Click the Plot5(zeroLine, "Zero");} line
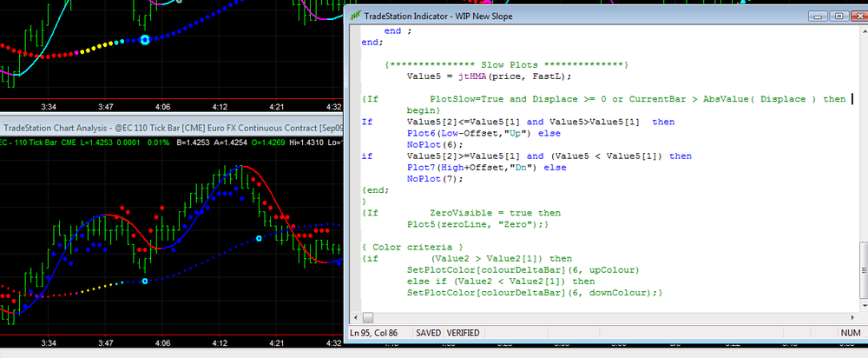Screen dimensions: 868x358 pyautogui.click(x=477, y=224)
